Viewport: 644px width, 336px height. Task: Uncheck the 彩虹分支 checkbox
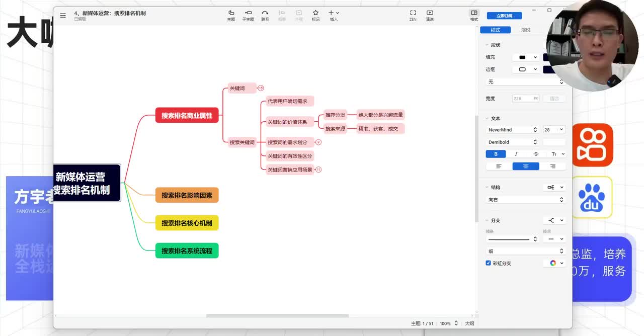(488, 263)
